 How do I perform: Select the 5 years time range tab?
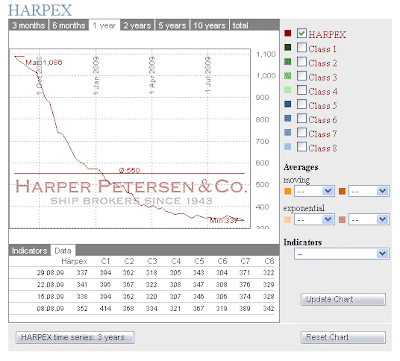pos(172,25)
